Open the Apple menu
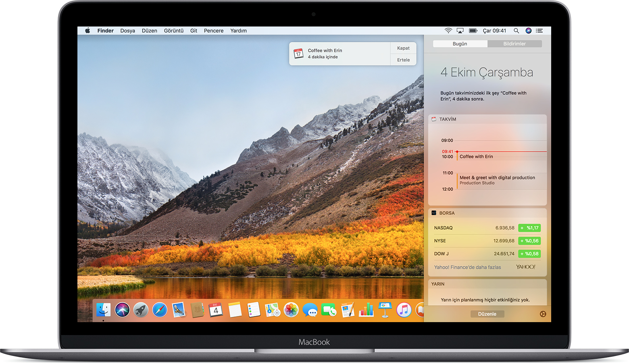Screen dimensions: 629x364 pos(87,31)
